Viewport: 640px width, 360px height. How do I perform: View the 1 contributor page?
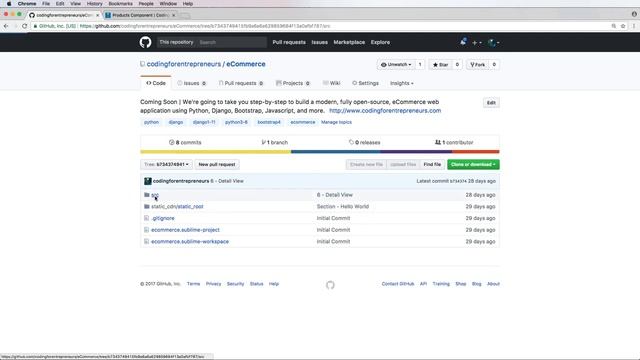(x=454, y=142)
